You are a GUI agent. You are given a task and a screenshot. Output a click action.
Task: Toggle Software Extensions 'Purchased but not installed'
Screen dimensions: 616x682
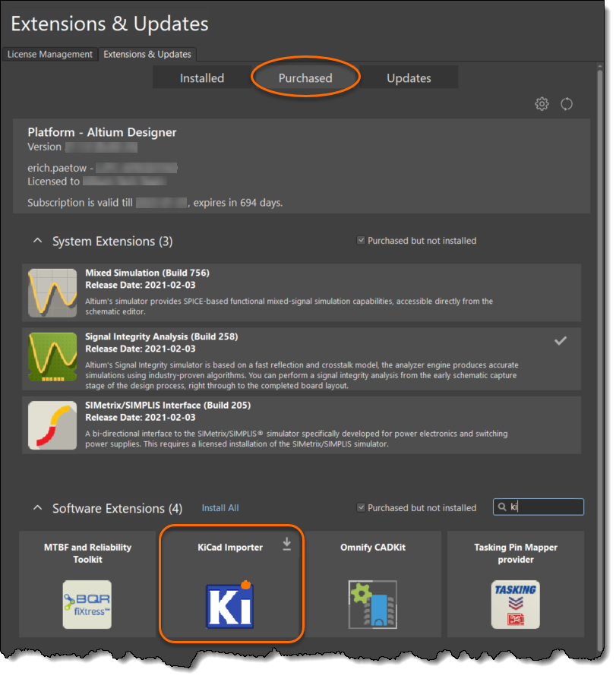coord(361,507)
